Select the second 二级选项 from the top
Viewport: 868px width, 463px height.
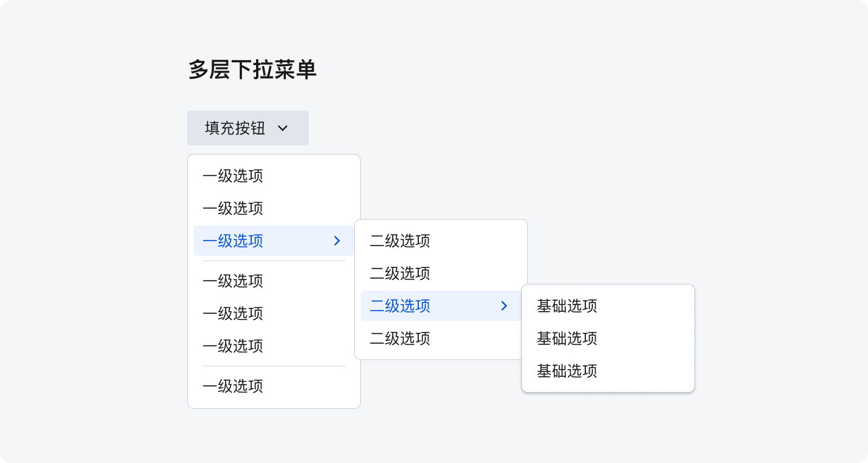441,273
